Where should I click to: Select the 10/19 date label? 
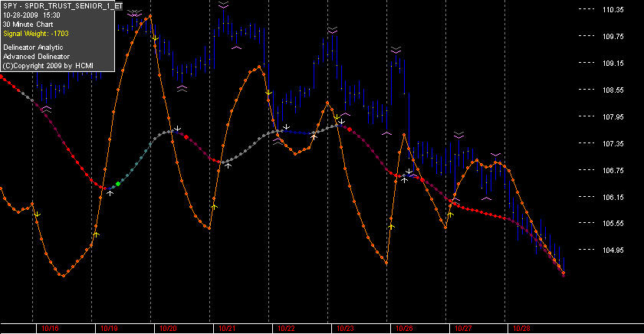click(x=109, y=329)
